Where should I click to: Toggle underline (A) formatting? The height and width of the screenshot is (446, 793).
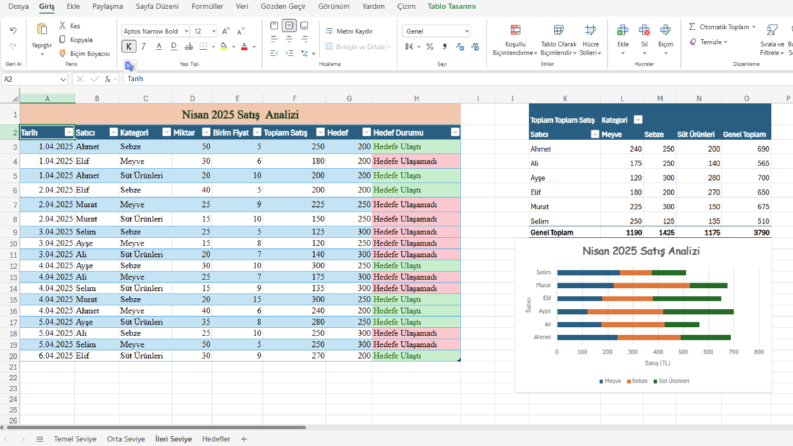tap(159, 47)
